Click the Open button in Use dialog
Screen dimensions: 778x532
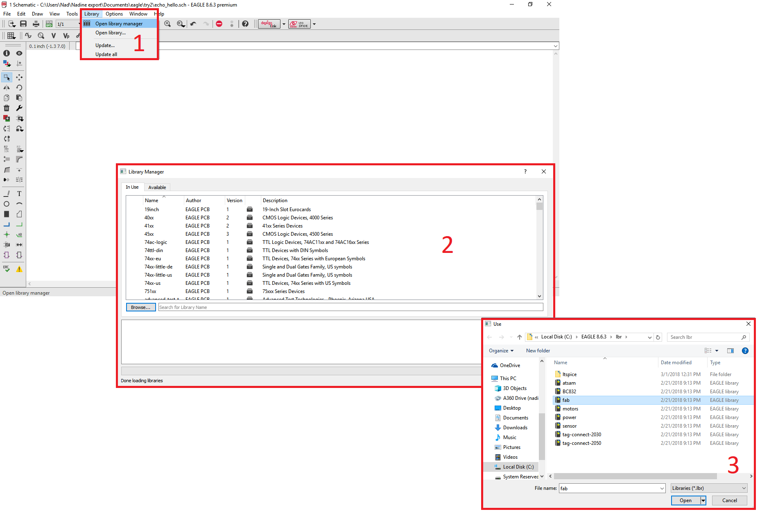[685, 500]
